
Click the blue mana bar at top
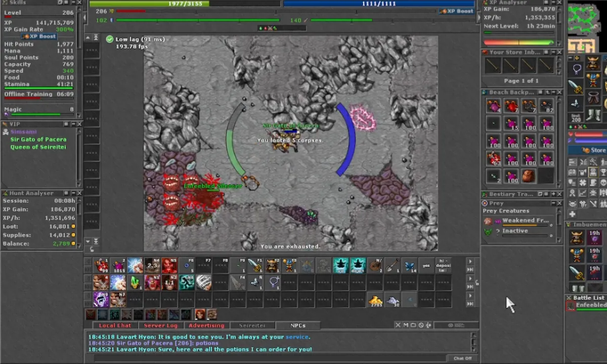[x=378, y=4]
